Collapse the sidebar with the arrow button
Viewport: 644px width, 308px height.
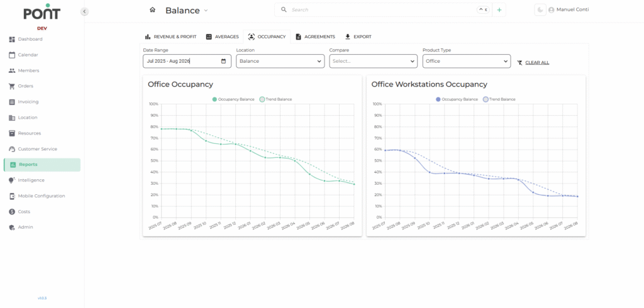coord(84,11)
